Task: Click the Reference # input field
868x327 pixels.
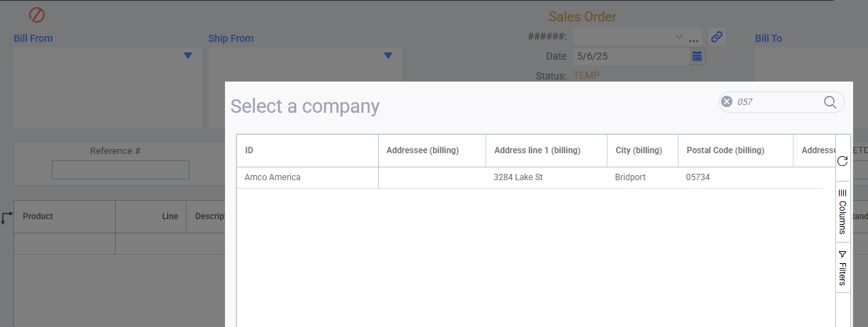Action: (121, 170)
